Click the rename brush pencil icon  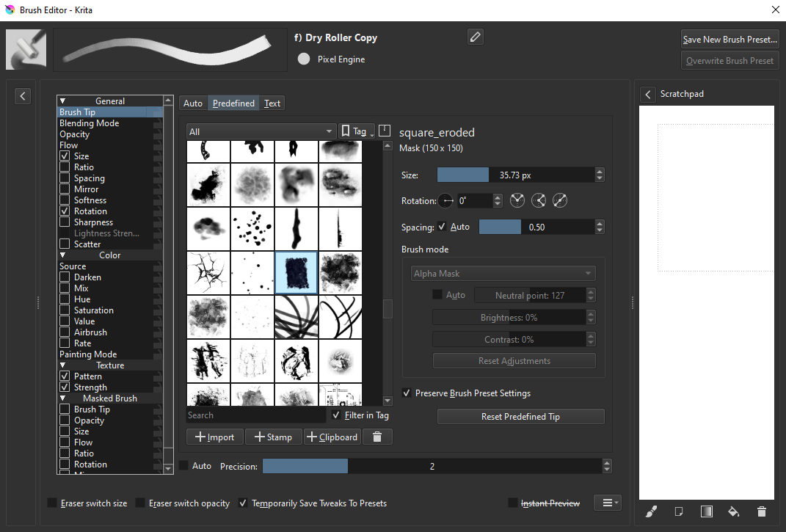[x=476, y=37]
